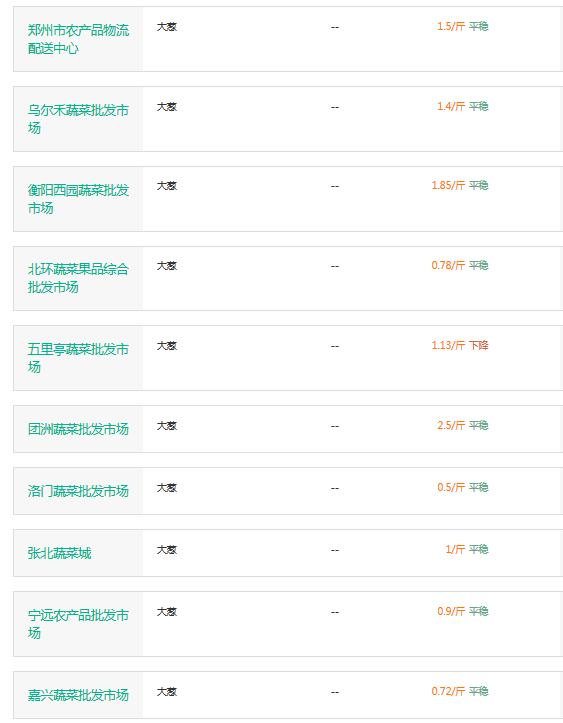
Task: Open 五里亭蔬菜批发市场 market link
Action: tap(78, 358)
